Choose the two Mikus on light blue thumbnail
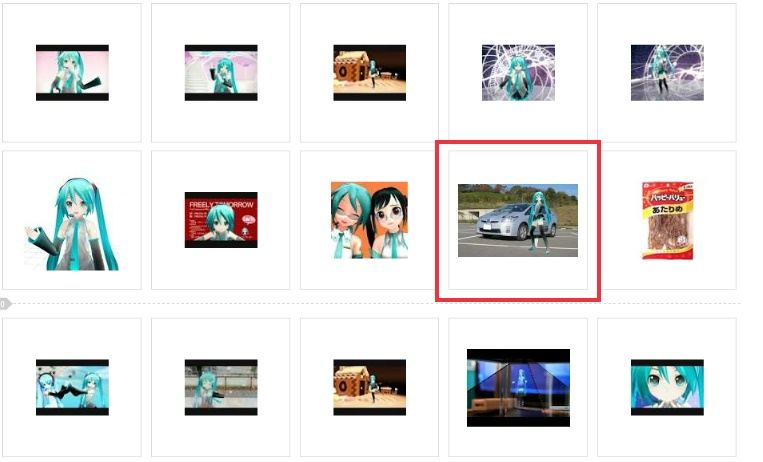The height and width of the screenshot is (462, 763). click(73, 388)
